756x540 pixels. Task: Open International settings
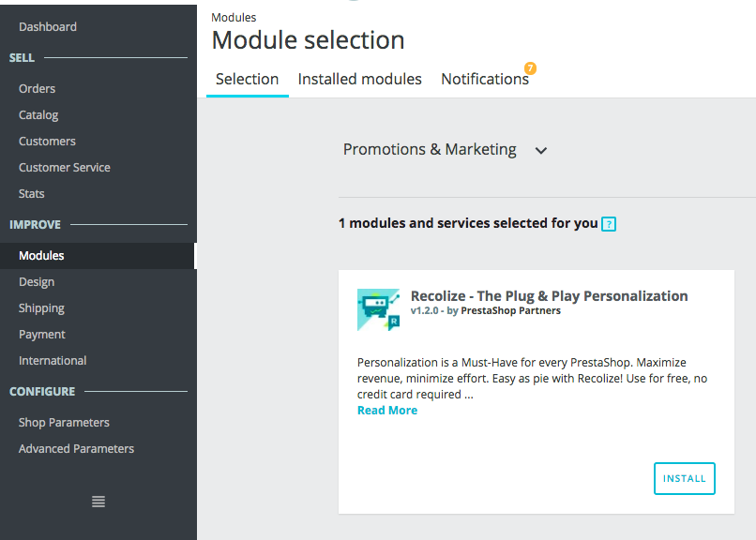pos(53,361)
